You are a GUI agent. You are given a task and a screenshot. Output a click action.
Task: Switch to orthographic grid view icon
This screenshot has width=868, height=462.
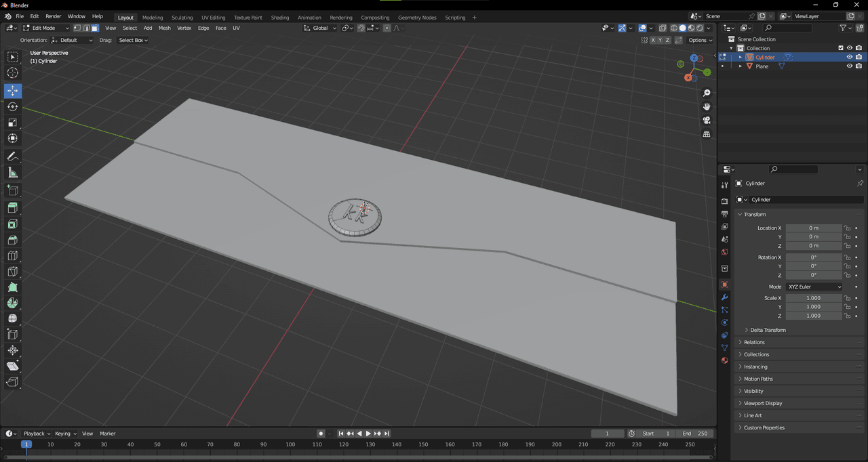click(x=707, y=134)
